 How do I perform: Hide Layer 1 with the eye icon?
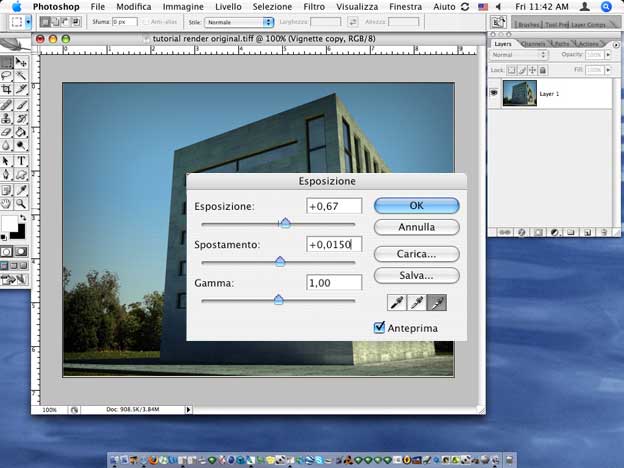point(494,92)
